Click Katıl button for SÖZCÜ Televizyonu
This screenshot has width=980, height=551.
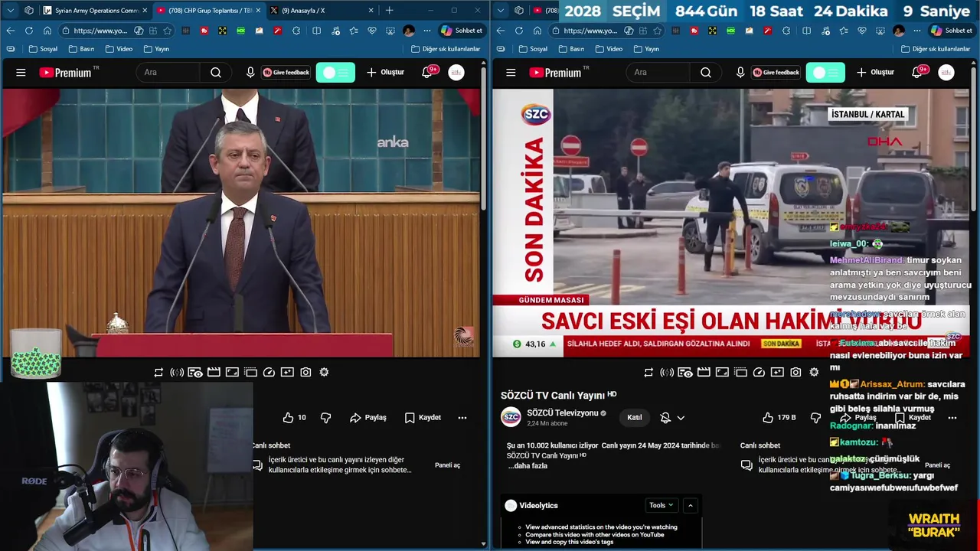click(635, 418)
